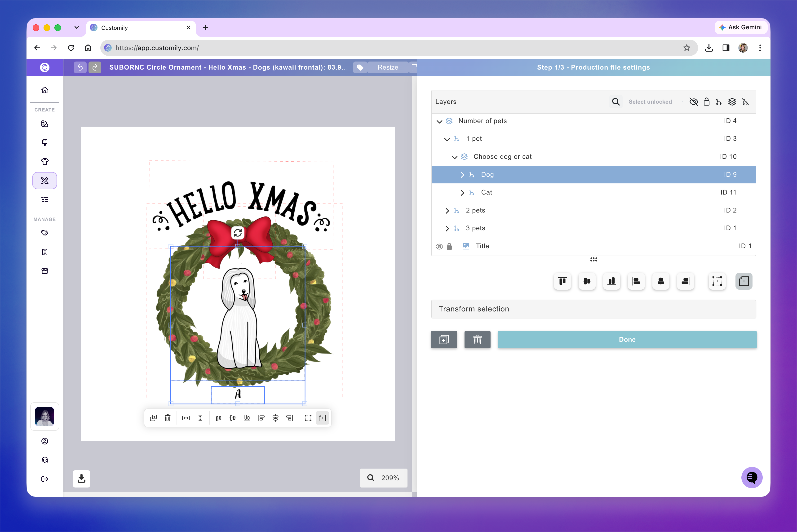The image size is (797, 532).
Task: Collapse Choose dog or cat group
Action: (x=454, y=157)
